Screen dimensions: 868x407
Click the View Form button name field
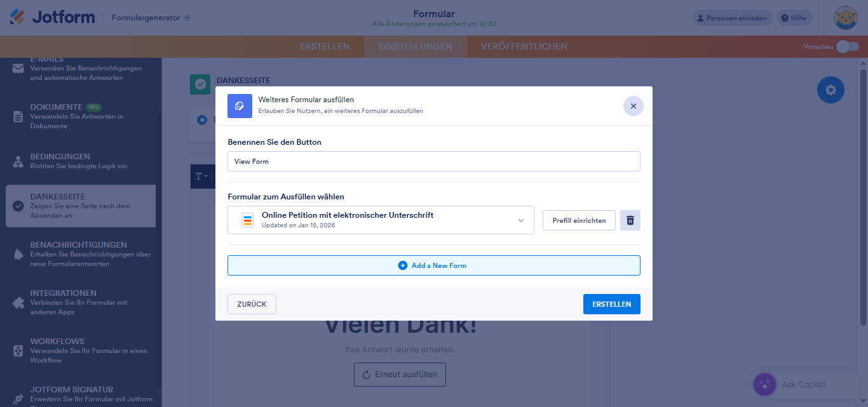tap(434, 161)
